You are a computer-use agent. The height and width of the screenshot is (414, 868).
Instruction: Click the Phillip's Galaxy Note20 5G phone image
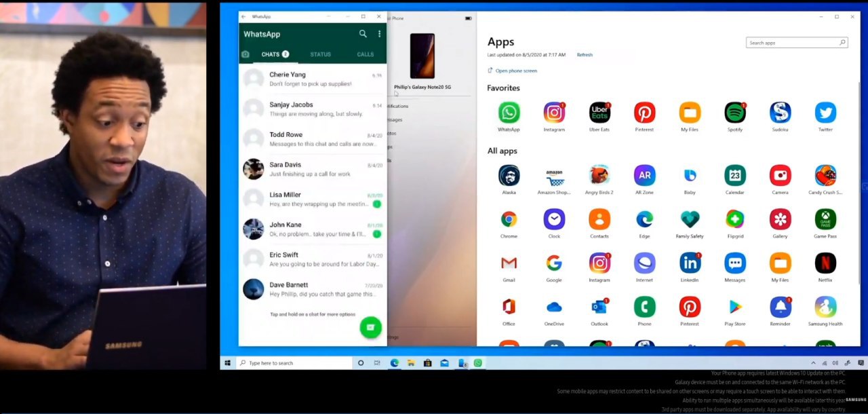point(422,56)
